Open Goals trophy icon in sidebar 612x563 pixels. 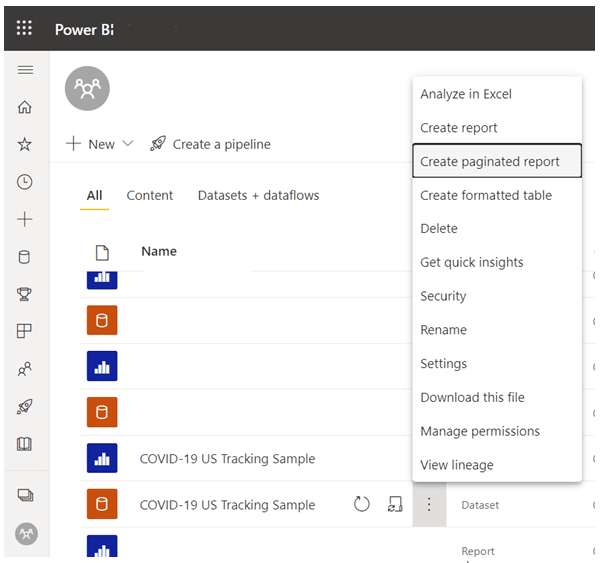click(x=24, y=294)
